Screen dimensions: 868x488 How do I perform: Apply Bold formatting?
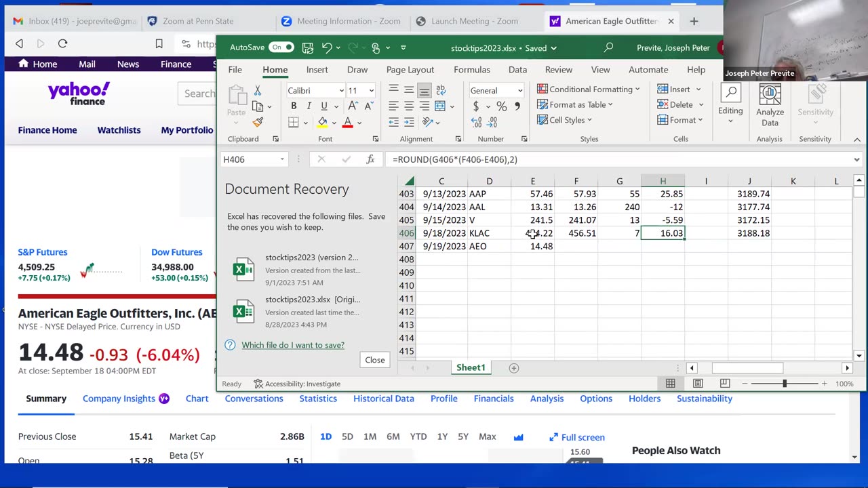(x=294, y=106)
